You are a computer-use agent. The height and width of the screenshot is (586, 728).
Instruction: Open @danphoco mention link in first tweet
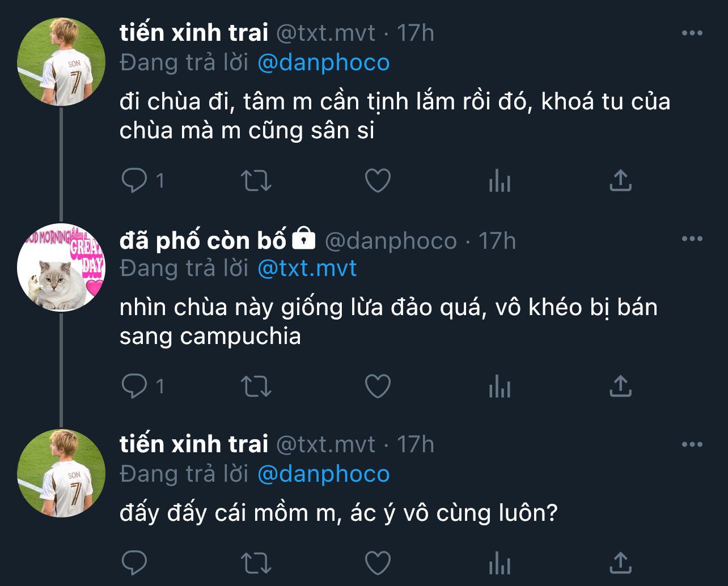(323, 62)
